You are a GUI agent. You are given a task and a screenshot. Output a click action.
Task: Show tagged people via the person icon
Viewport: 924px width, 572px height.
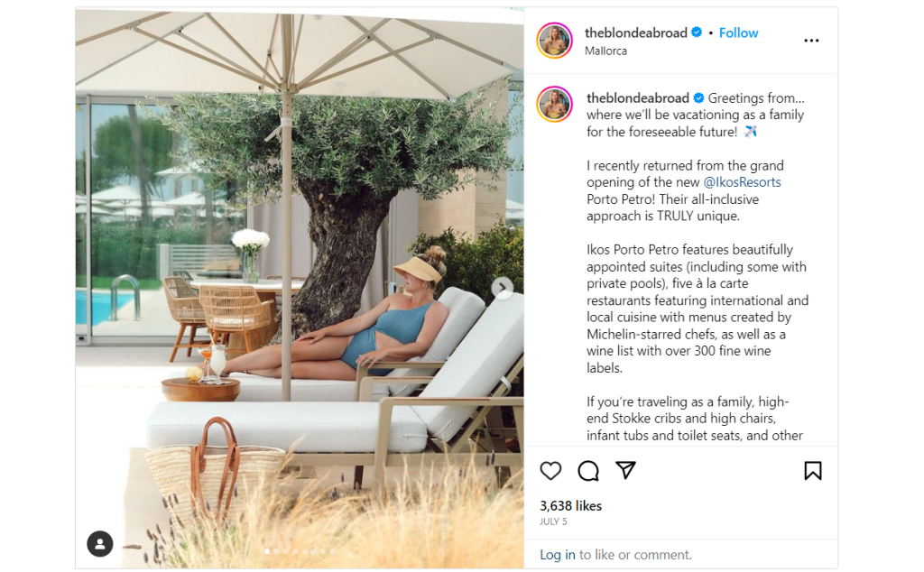click(100, 544)
